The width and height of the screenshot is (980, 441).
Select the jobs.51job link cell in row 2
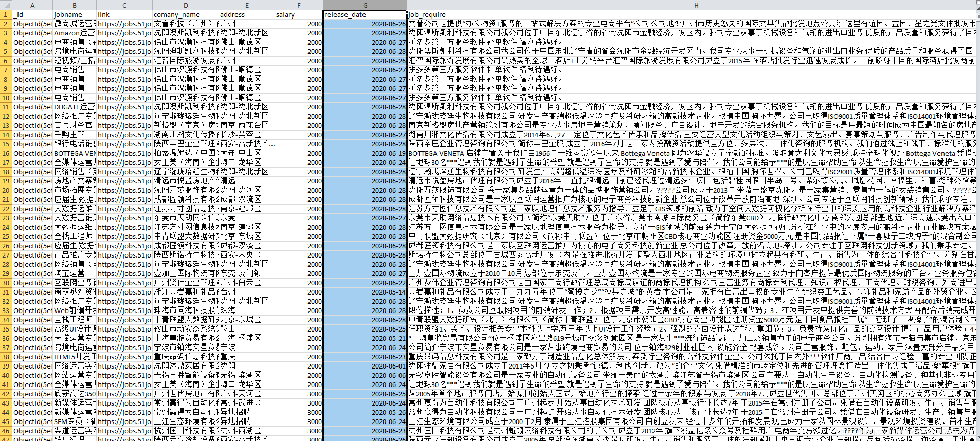[124, 24]
